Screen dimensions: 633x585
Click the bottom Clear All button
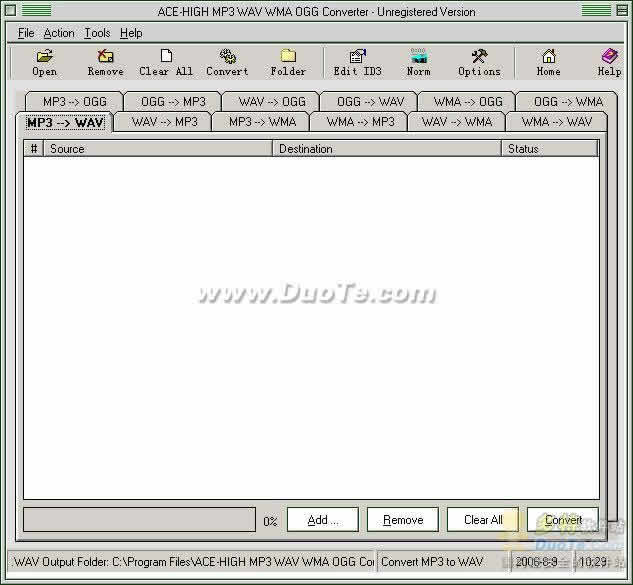(483, 520)
